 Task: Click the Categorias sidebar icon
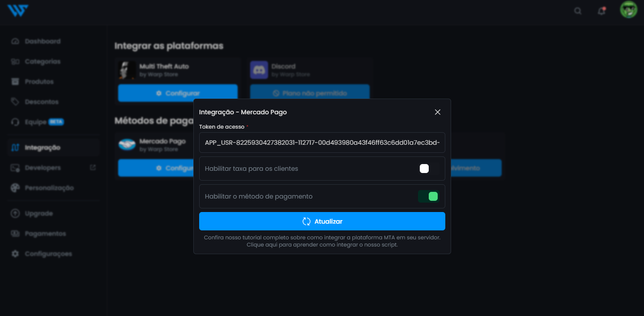click(15, 61)
